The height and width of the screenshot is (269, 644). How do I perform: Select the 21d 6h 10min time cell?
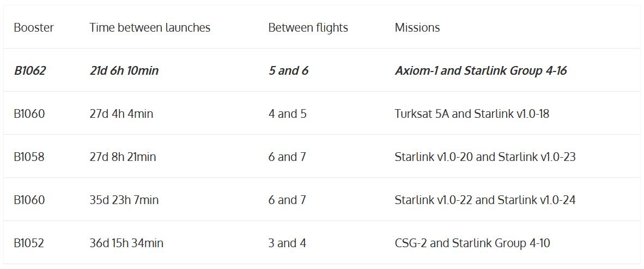tap(124, 70)
